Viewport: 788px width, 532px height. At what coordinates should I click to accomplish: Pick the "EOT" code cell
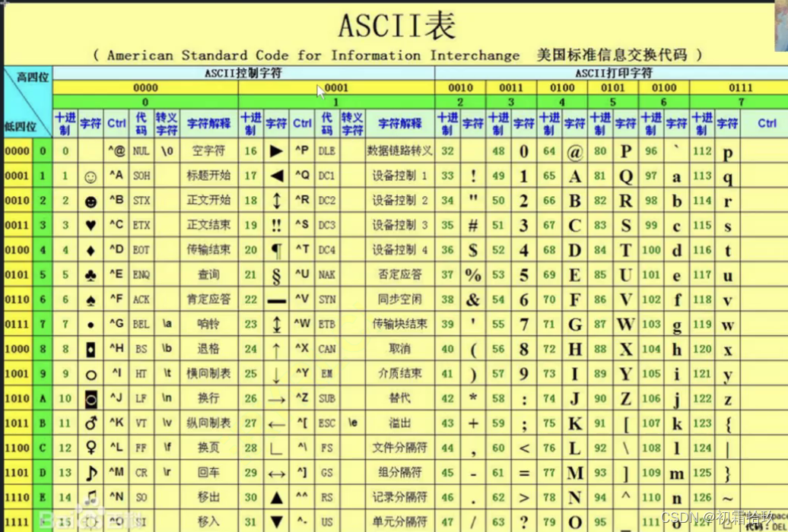[141, 250]
